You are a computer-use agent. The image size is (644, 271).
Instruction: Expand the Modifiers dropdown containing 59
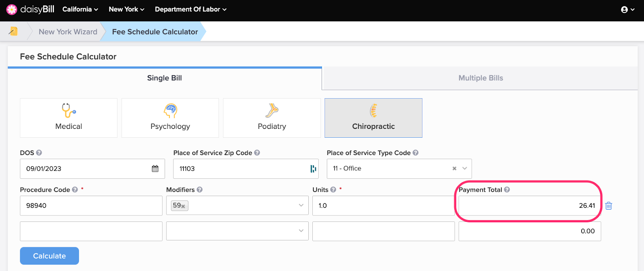(301, 205)
